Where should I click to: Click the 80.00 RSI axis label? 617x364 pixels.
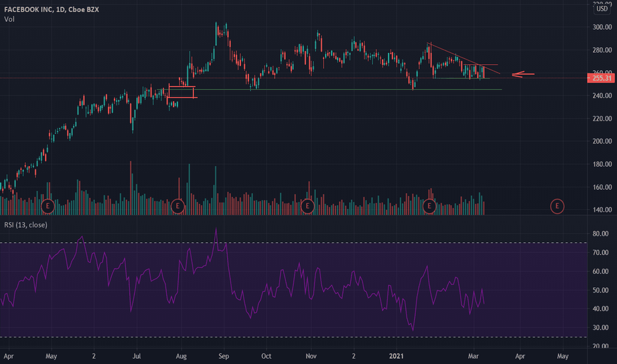600,234
